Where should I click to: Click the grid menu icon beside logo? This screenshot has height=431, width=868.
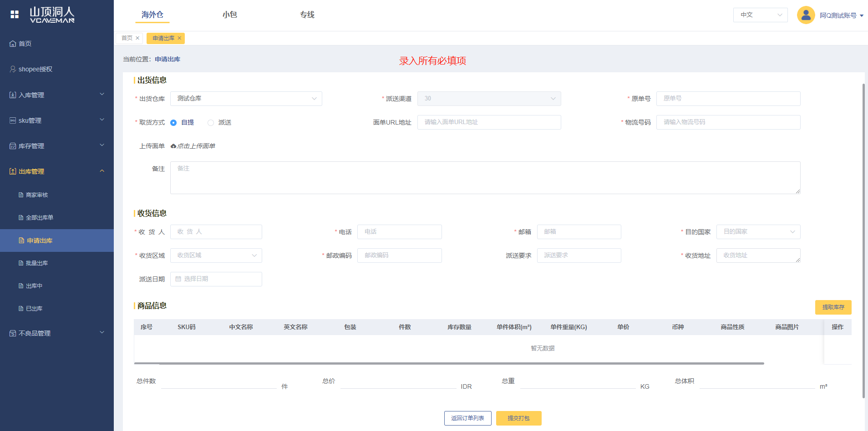click(15, 15)
